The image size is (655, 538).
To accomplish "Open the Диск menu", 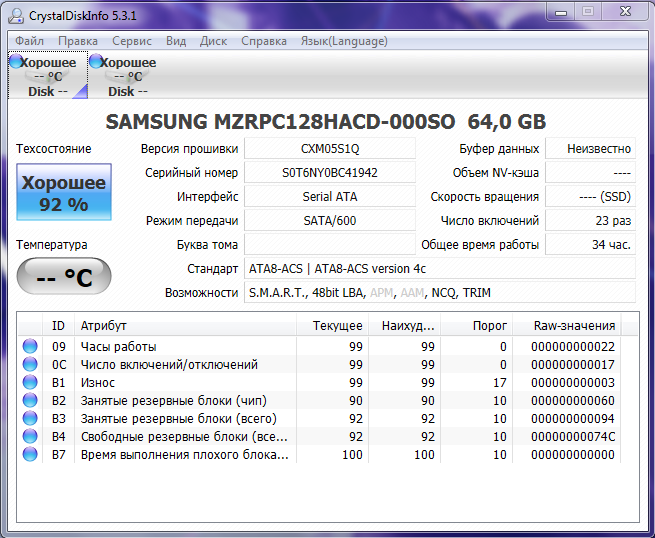I will (213, 41).
